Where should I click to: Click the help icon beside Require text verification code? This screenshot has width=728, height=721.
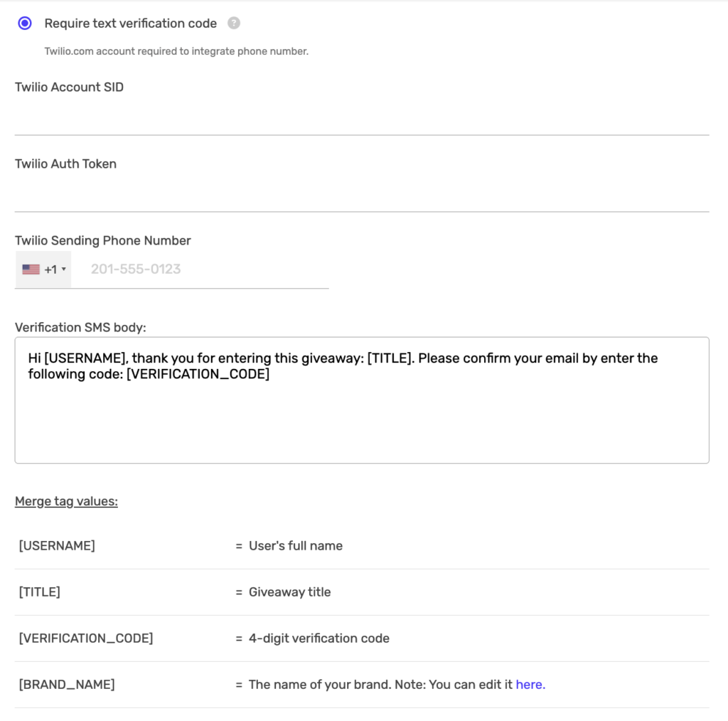[235, 23]
